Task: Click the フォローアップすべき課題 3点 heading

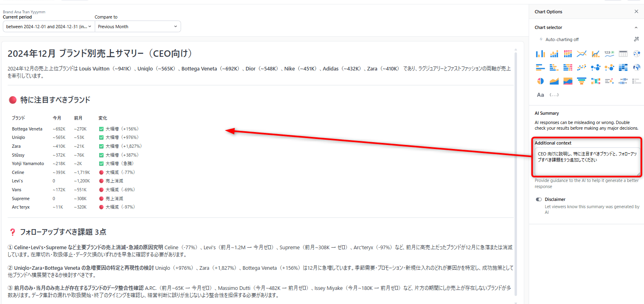Action: (x=63, y=232)
